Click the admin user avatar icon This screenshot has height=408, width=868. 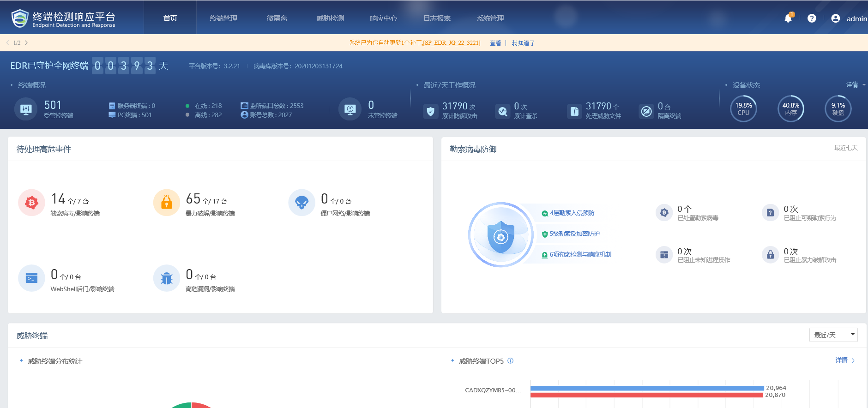point(835,18)
